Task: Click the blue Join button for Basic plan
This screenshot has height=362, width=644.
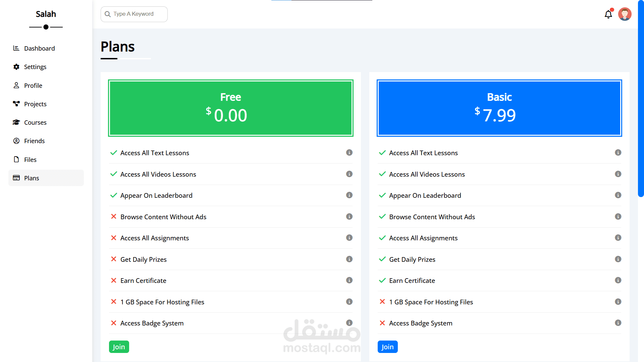Action: (x=387, y=347)
